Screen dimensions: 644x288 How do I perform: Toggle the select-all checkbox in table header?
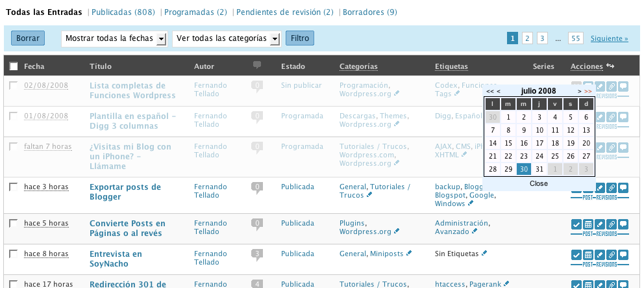click(x=14, y=66)
